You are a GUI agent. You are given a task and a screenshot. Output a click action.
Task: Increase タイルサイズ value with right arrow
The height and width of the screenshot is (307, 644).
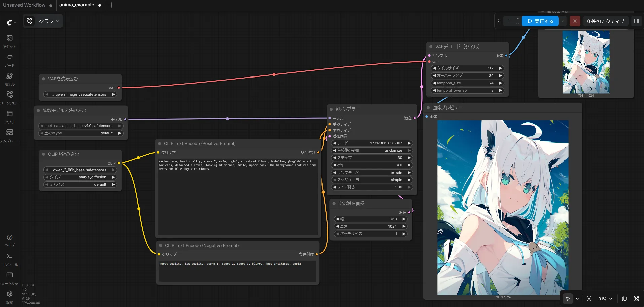(x=501, y=68)
